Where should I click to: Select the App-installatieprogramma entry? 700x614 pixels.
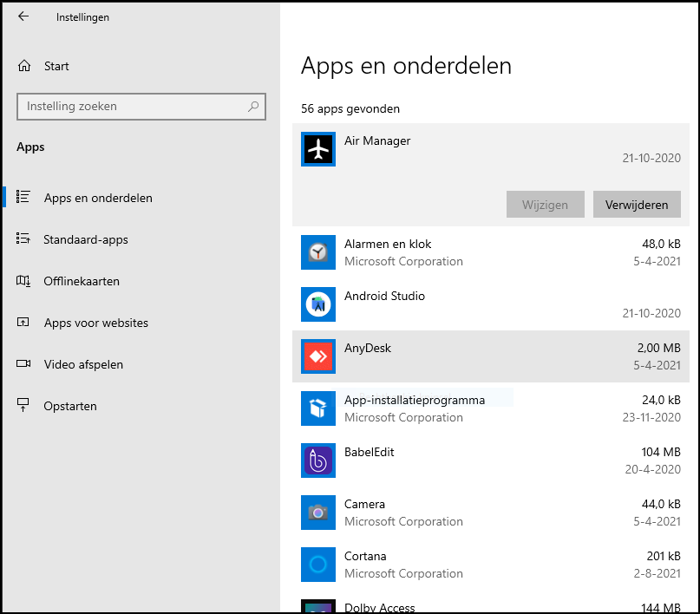(491, 408)
